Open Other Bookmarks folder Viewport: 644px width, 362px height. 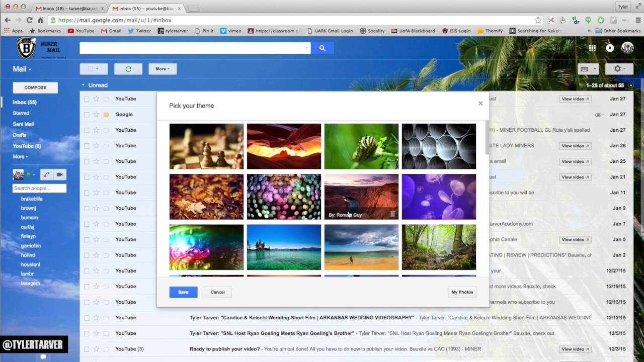[x=618, y=31]
